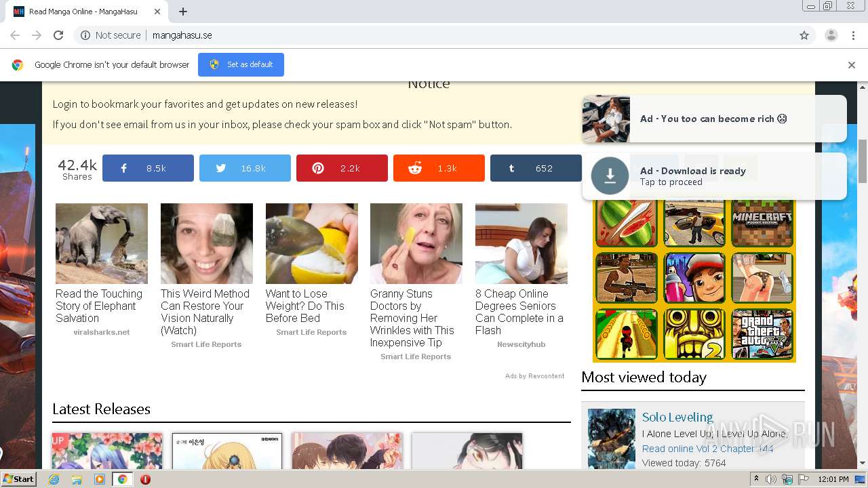Open the Minecraft Pocket Edition icon
Image resolution: width=868 pixels, height=488 pixels.
[x=762, y=223]
